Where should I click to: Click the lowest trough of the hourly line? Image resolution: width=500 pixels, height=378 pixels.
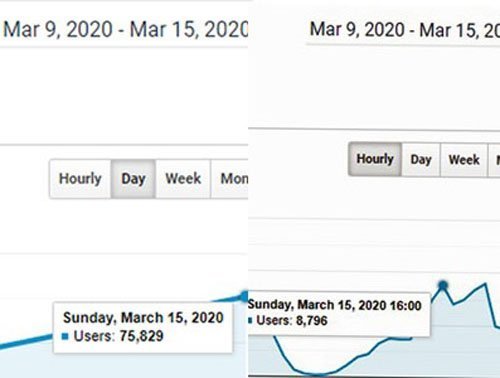point(317,374)
